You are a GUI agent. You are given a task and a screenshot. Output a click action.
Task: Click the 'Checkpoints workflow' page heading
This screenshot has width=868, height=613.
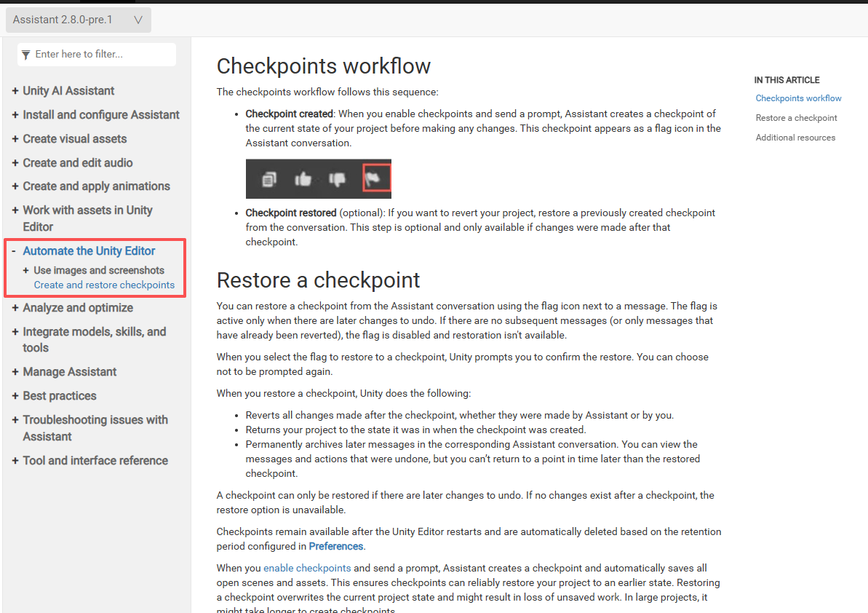(323, 66)
